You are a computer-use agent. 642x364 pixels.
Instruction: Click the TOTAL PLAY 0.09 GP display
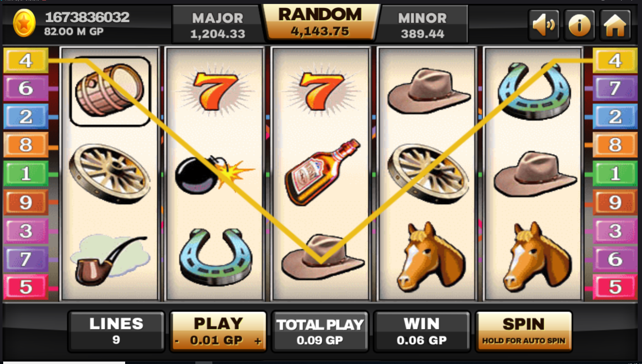tap(320, 332)
